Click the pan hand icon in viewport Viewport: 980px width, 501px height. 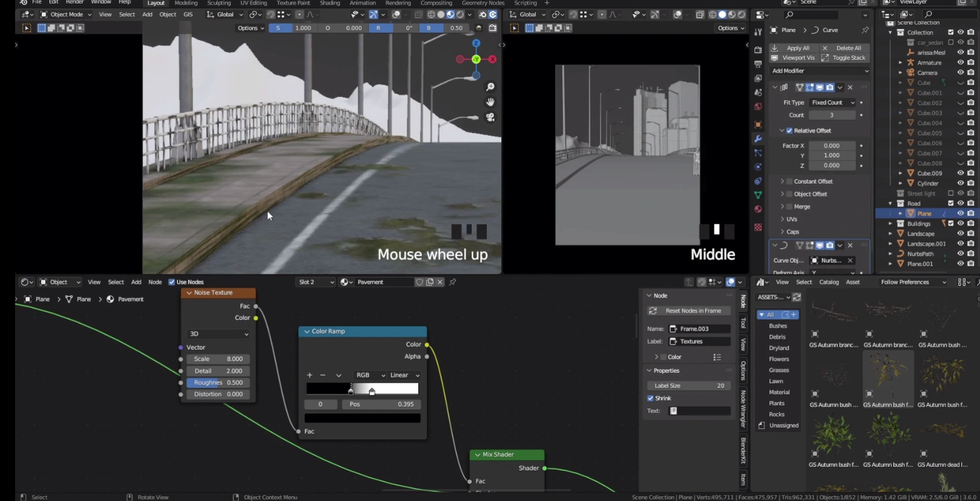pyautogui.click(x=490, y=102)
